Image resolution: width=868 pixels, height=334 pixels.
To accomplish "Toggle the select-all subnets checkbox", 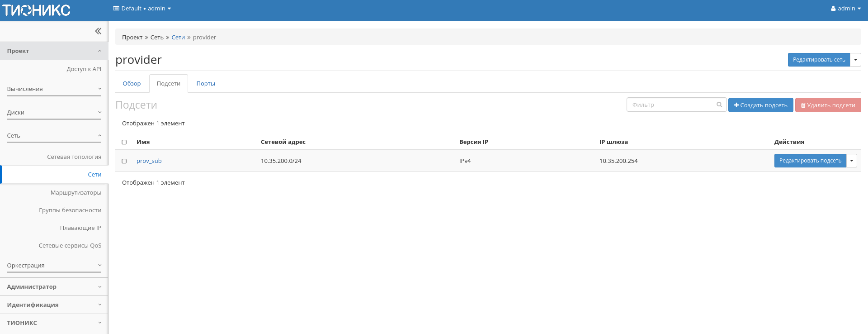I will 124,142.
